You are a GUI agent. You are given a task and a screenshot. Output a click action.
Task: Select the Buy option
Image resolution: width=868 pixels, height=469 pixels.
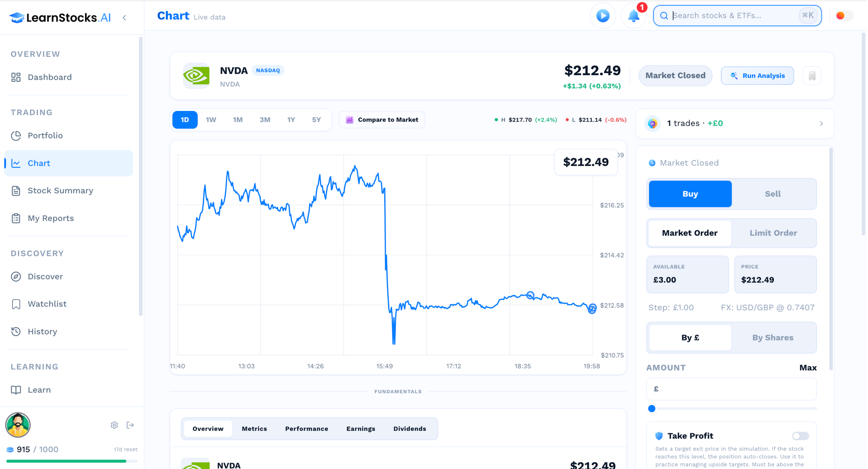tap(690, 194)
